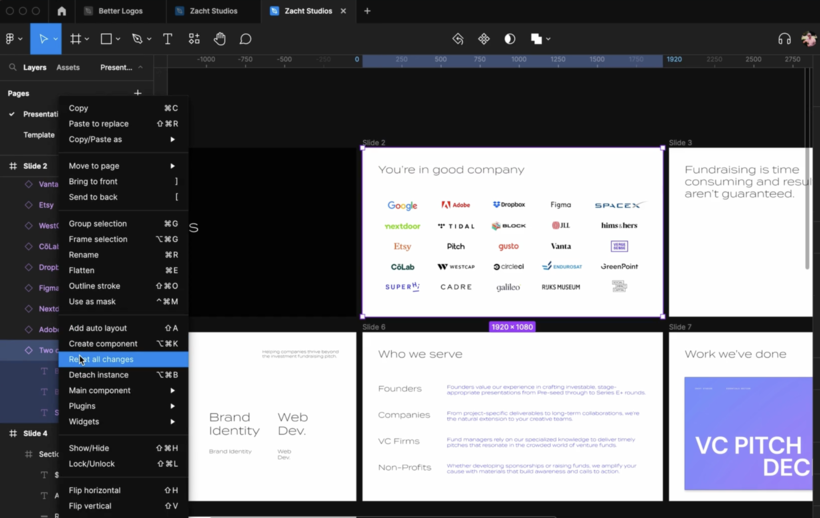This screenshot has height=518, width=820.
Task: Choose Flip vertical
Action: tap(123, 506)
